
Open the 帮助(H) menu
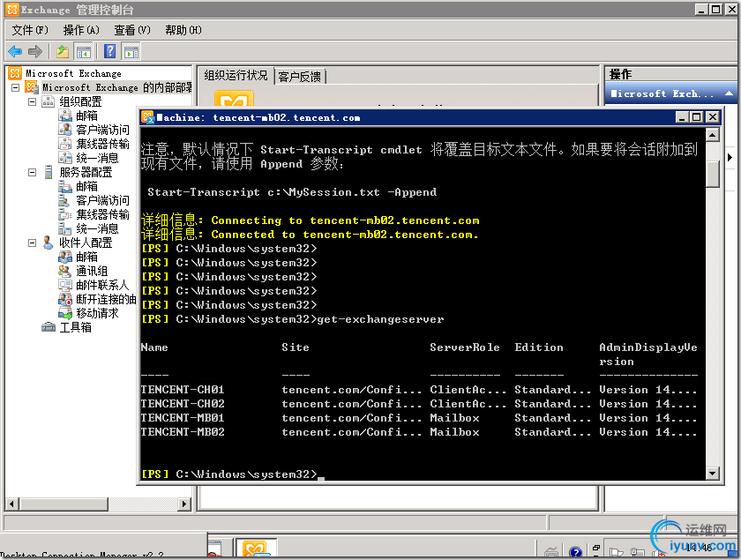click(183, 30)
